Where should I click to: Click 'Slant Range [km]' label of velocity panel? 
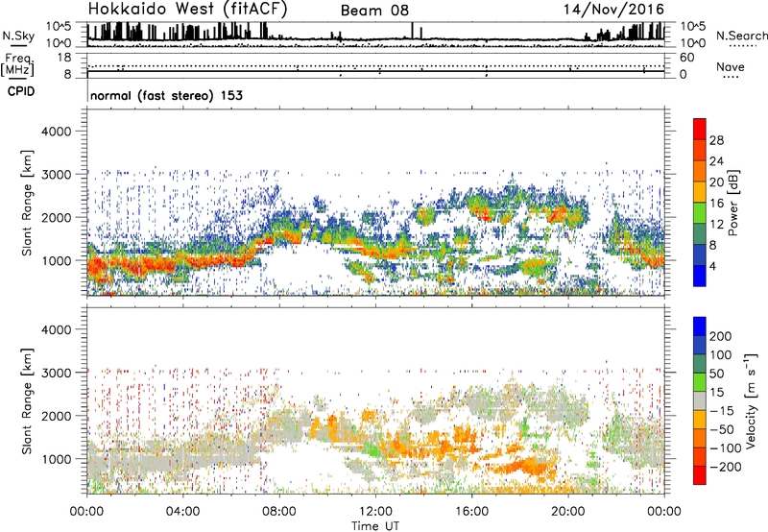pyautogui.click(x=27, y=401)
